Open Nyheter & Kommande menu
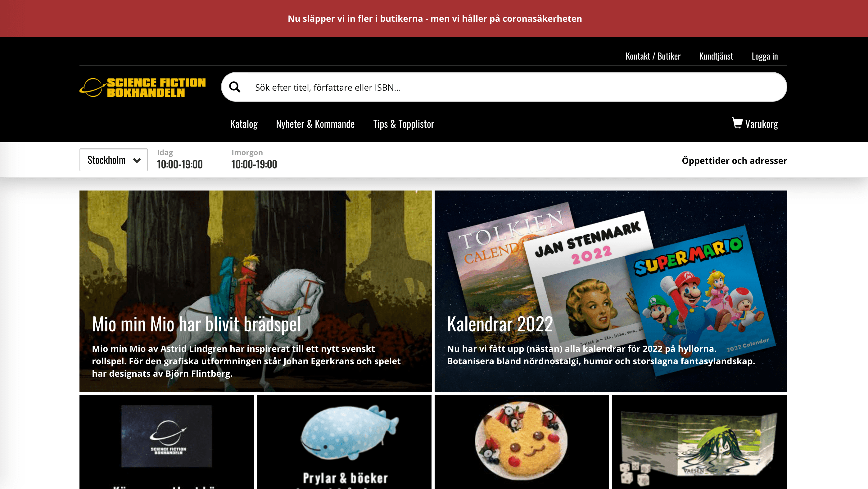 point(315,124)
